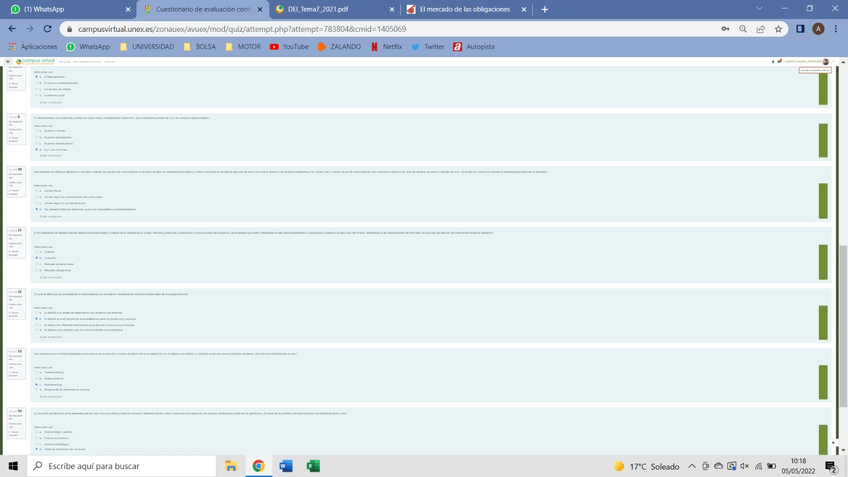Screen dimensions: 848x477
Task: Click the Chrome reload page icon
Action: click(47, 29)
